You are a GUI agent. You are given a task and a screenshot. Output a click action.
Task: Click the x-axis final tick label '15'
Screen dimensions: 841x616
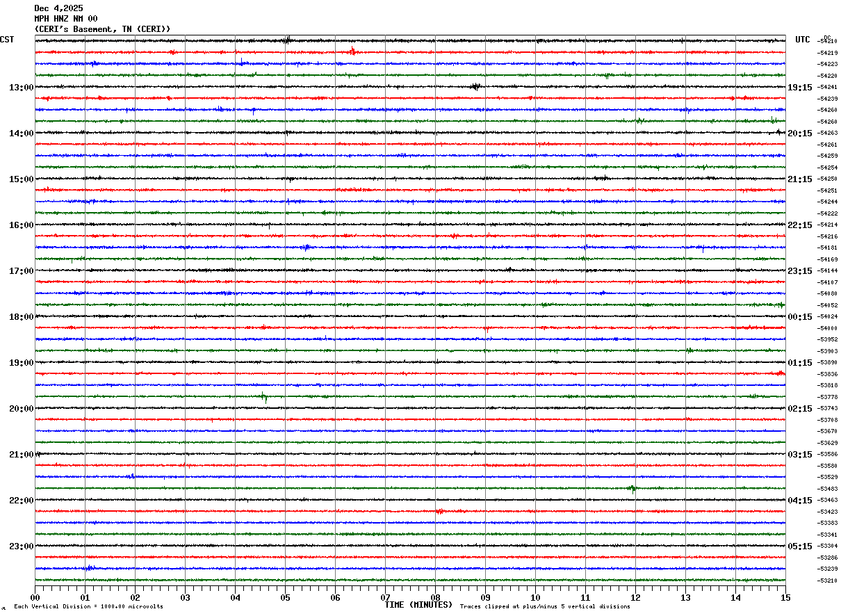tap(785, 597)
